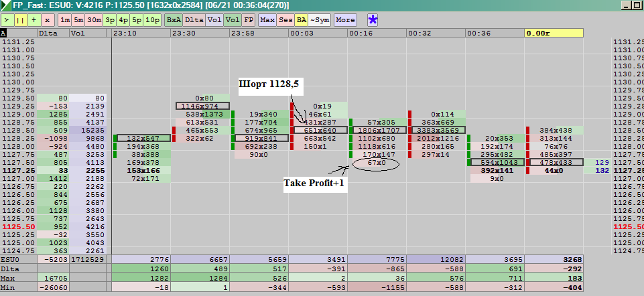Click the plus button in toolbar
The image size is (644, 296).
[34, 20]
